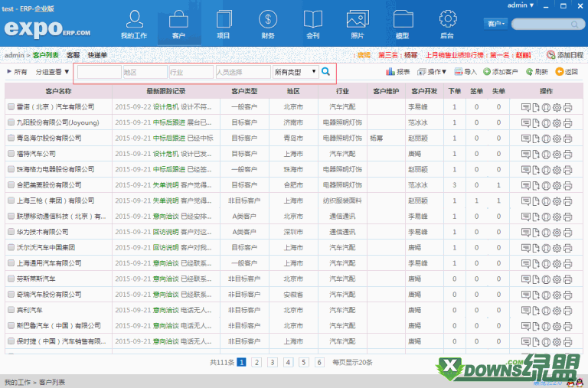
Task: Click the 刷新 refresh icon
Action: click(x=529, y=72)
